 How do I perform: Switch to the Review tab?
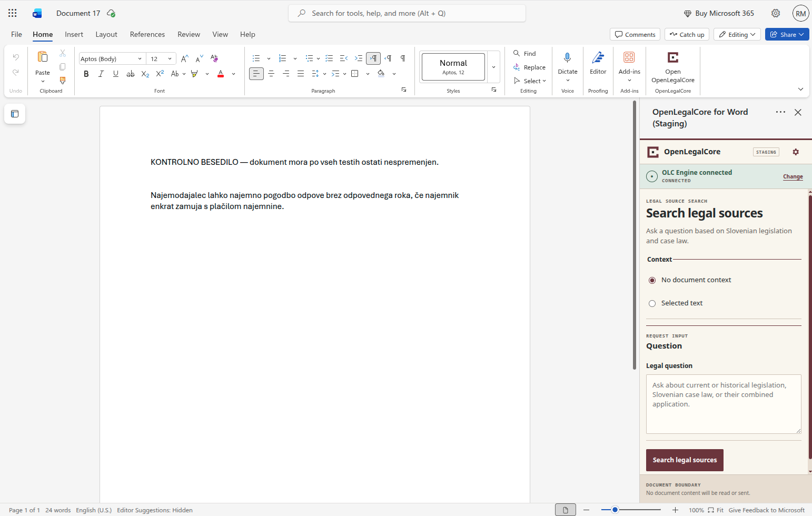pyautogui.click(x=189, y=34)
